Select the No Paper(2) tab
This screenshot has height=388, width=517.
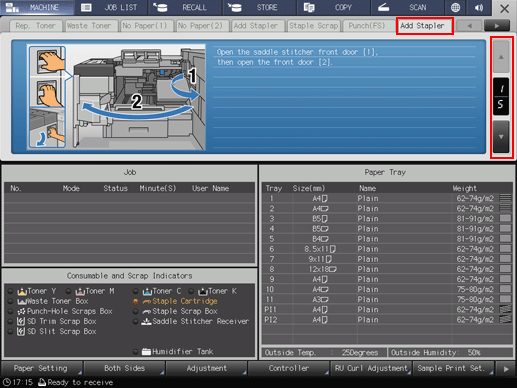pos(203,26)
